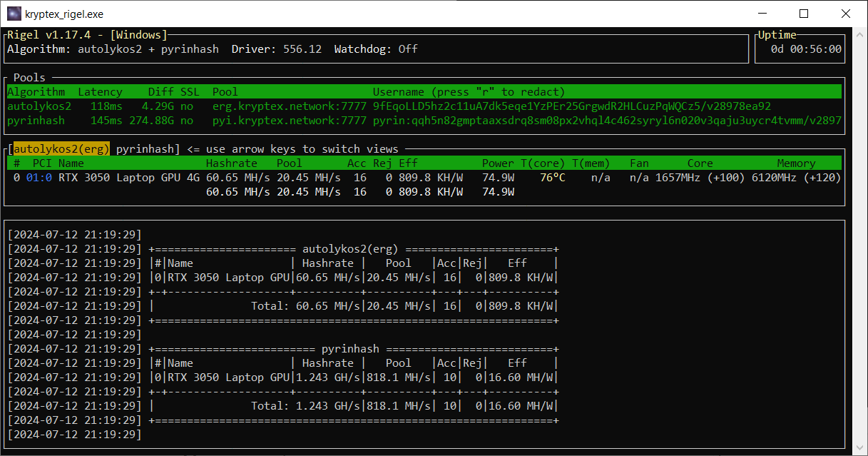Click the Driver: 556.12 text
The image size is (868, 456).
(x=277, y=49)
